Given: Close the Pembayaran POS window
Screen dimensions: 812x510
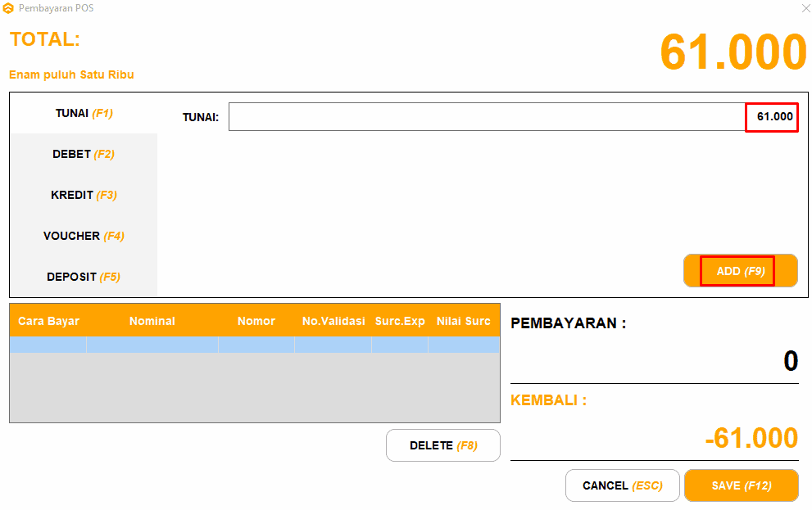Looking at the screenshot, I should (x=805, y=8).
